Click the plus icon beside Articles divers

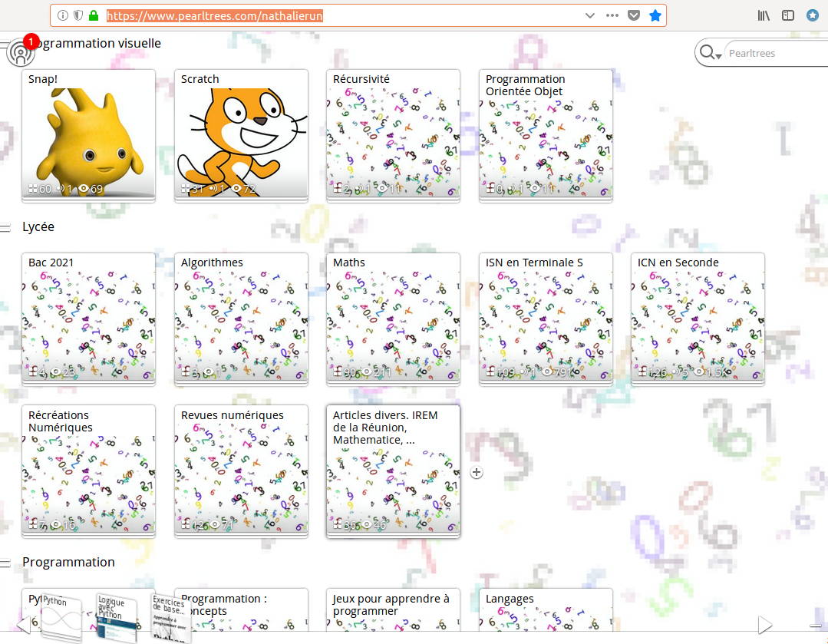[x=476, y=472]
